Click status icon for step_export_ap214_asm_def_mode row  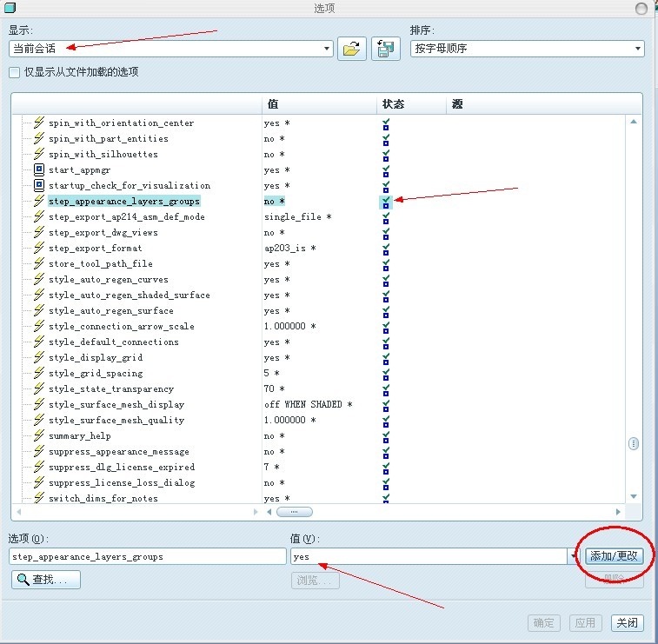pyautogui.click(x=386, y=218)
